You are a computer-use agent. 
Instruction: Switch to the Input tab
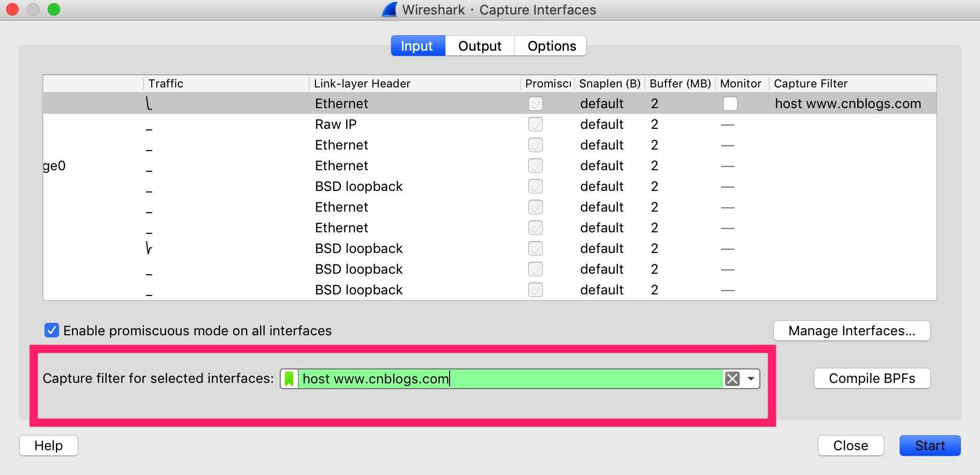(417, 46)
